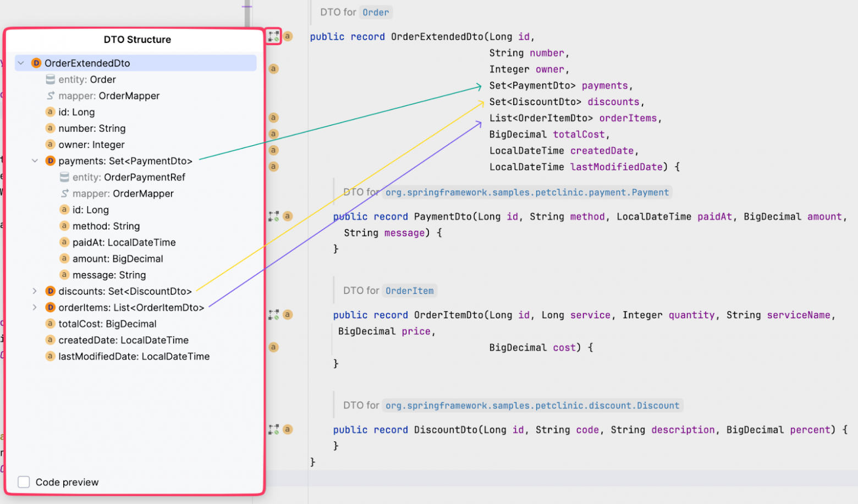Image resolution: width=858 pixels, height=504 pixels.
Task: Select paidAt: LocalDateTime in payments subtree
Action: tap(124, 242)
